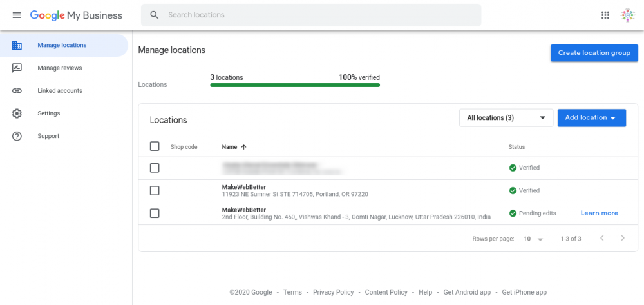Select the Lucknow MakeWebBetter location checkbox

155,213
